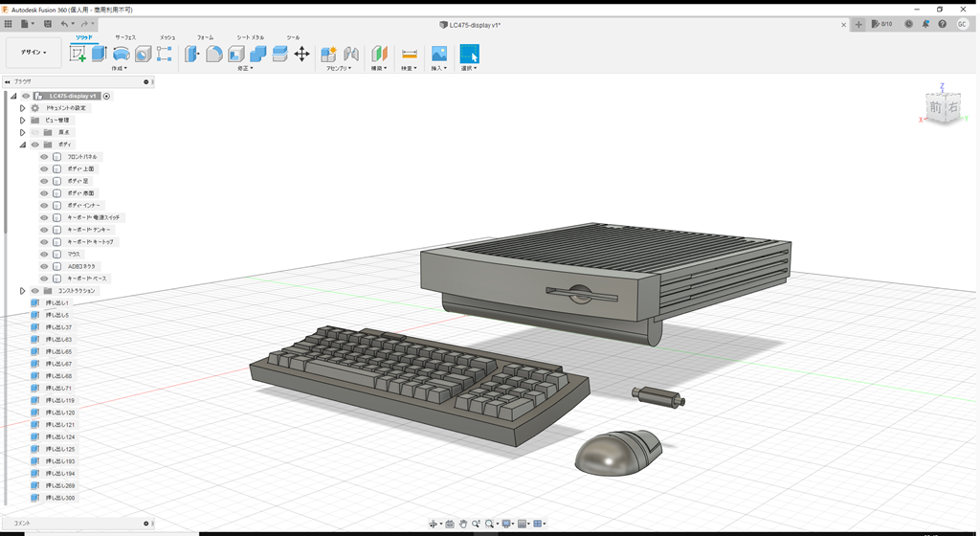Switch to the シートメタル tab
This screenshot has width=980, height=536.
250,37
